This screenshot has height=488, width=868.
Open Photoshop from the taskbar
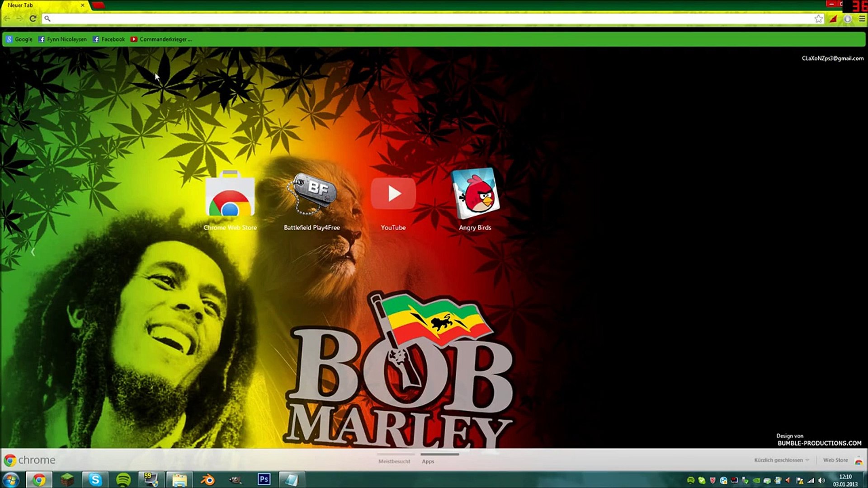pyautogui.click(x=264, y=479)
